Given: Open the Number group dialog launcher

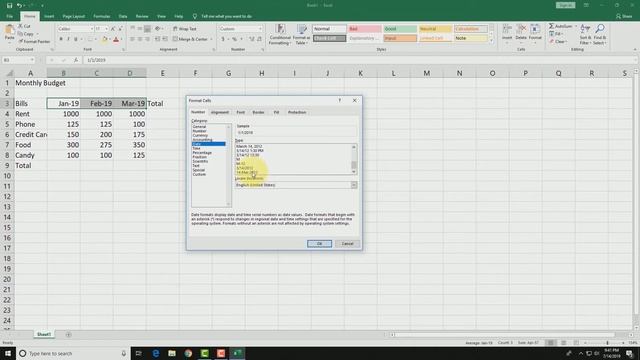Looking at the screenshot, I should [262, 49].
